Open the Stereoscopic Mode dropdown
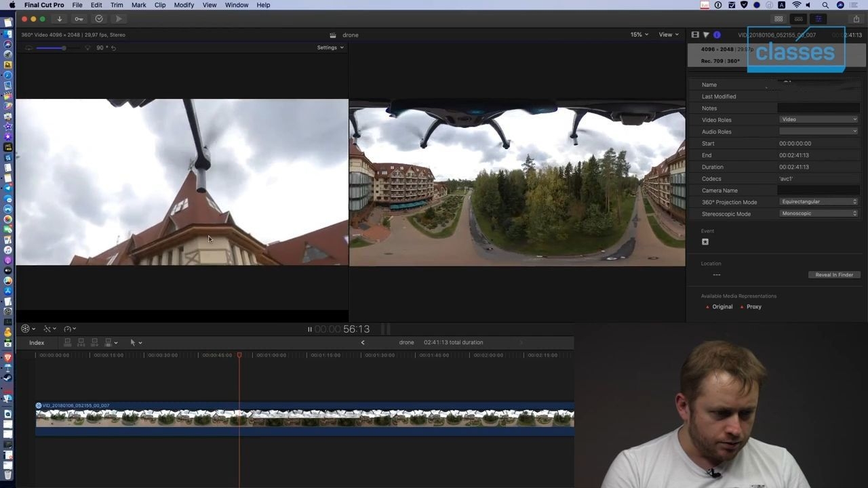Viewport: 868px width, 488px height. coord(819,213)
